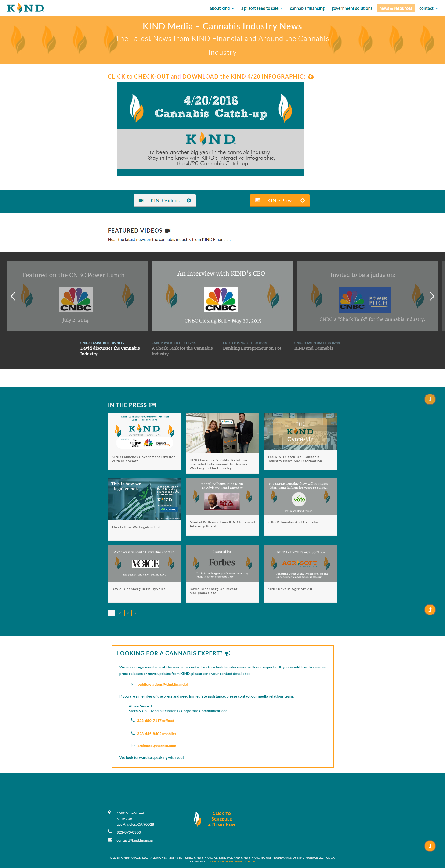This screenshot has width=445, height=868.
Task: Open David Dinenberg In PhillyVoice card
Action: click(x=144, y=574)
